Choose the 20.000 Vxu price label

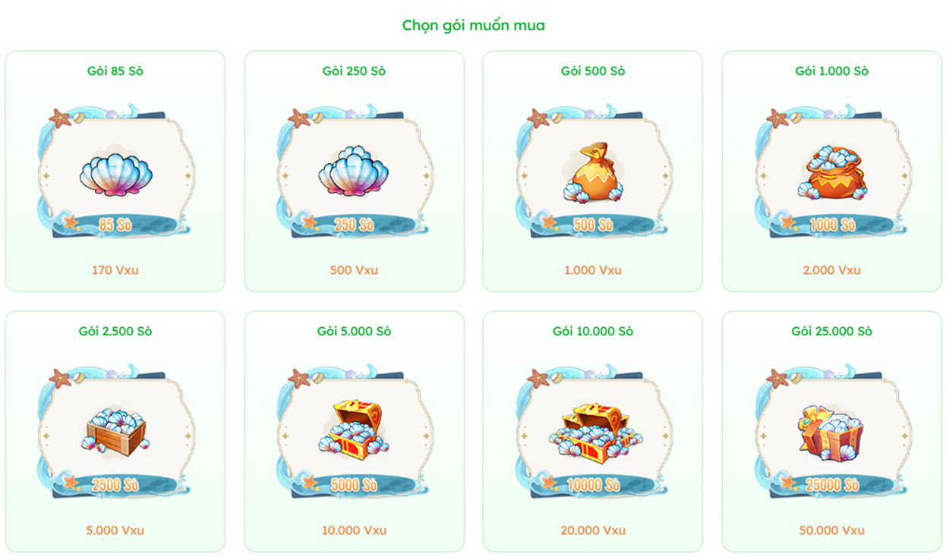[592, 530]
